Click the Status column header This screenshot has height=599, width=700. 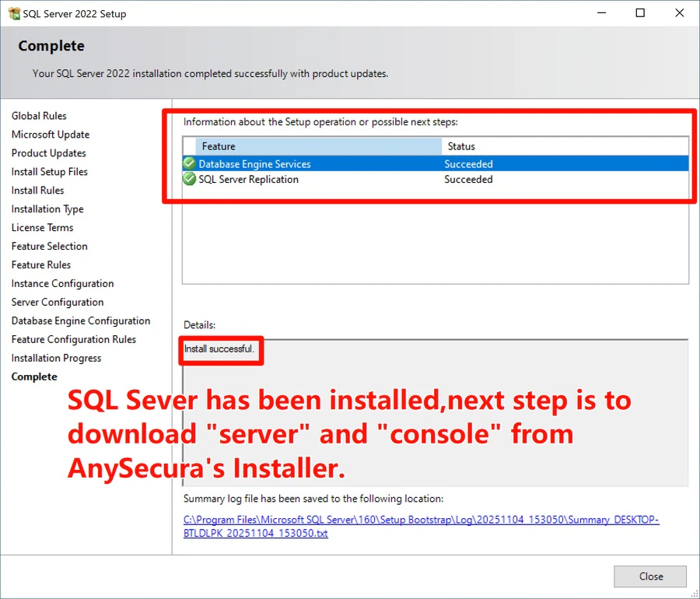[x=565, y=146]
